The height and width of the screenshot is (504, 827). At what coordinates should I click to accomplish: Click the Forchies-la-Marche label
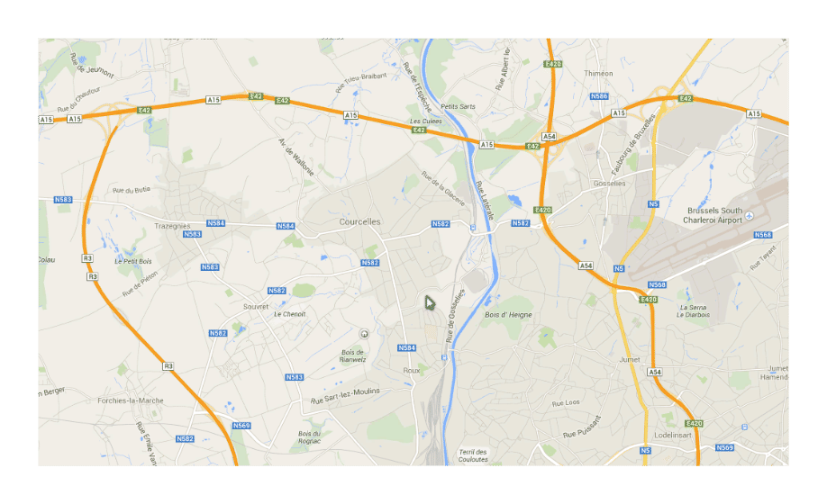131,400
